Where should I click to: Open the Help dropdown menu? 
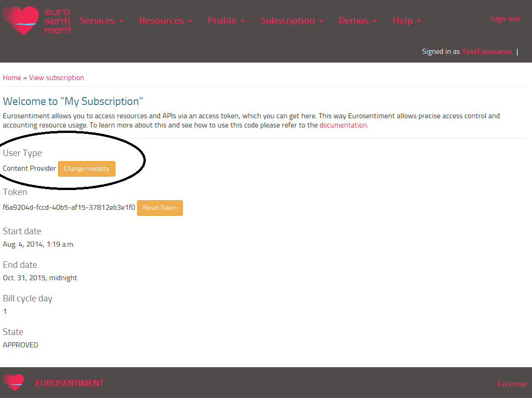click(x=406, y=20)
